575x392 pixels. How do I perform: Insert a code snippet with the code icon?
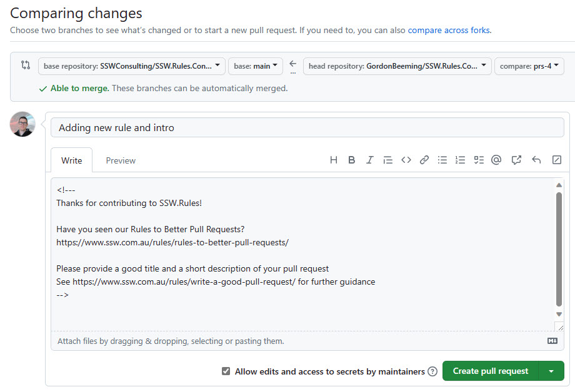coord(406,160)
